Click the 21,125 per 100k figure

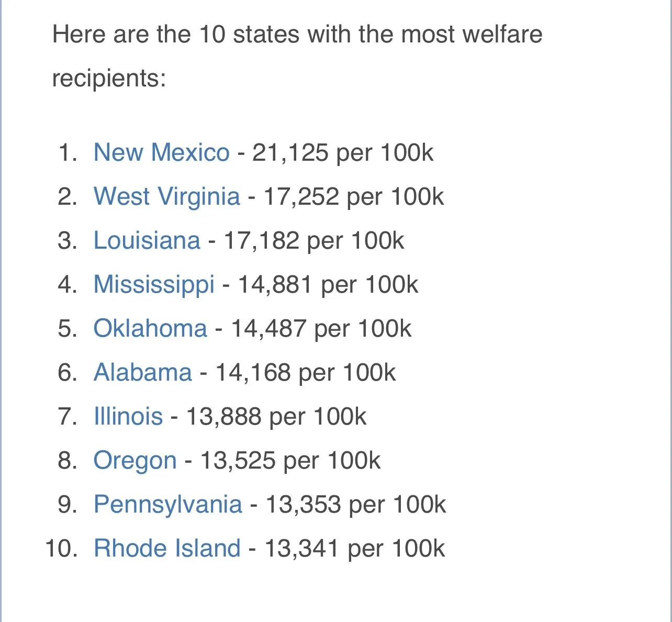click(x=343, y=153)
